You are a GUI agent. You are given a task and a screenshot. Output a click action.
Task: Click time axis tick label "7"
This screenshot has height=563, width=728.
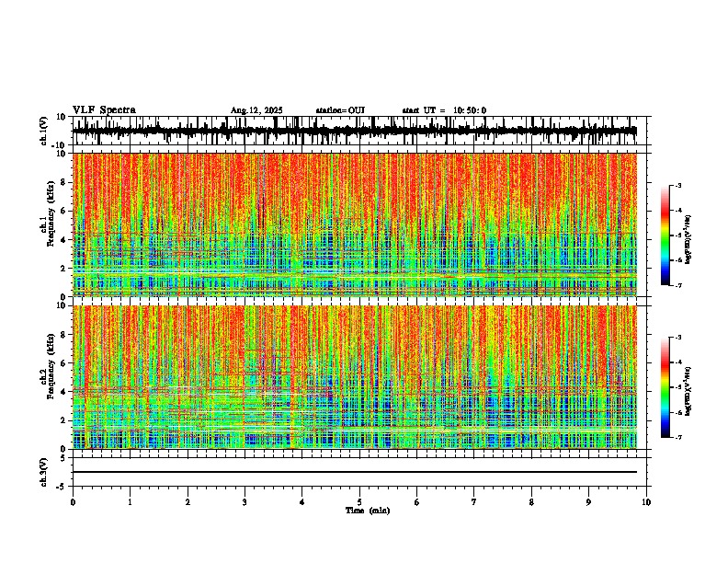[474, 502]
